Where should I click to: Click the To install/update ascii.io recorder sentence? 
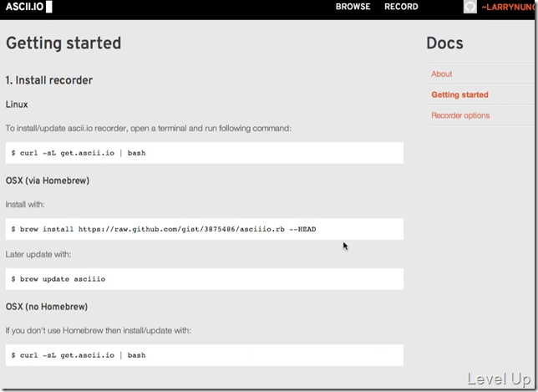pos(148,129)
